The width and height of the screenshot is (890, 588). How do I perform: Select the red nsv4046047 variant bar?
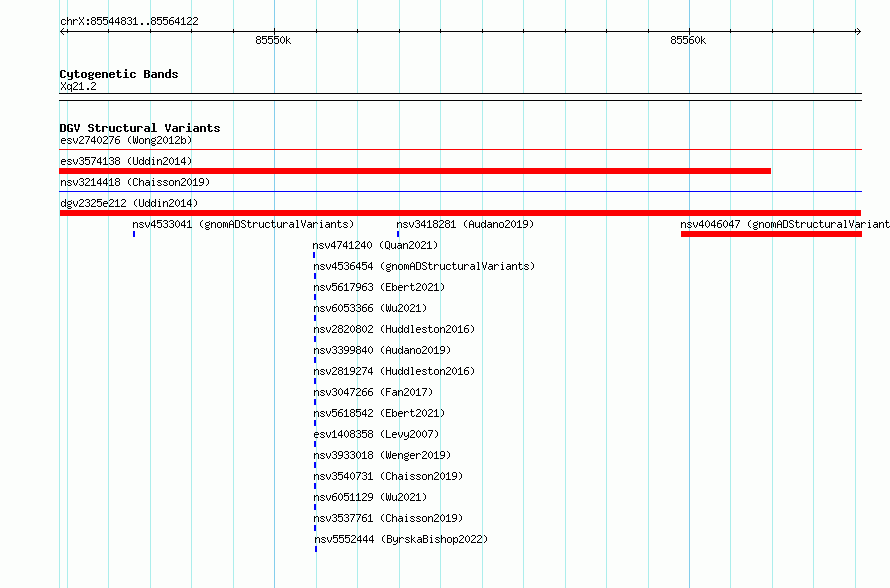click(771, 234)
